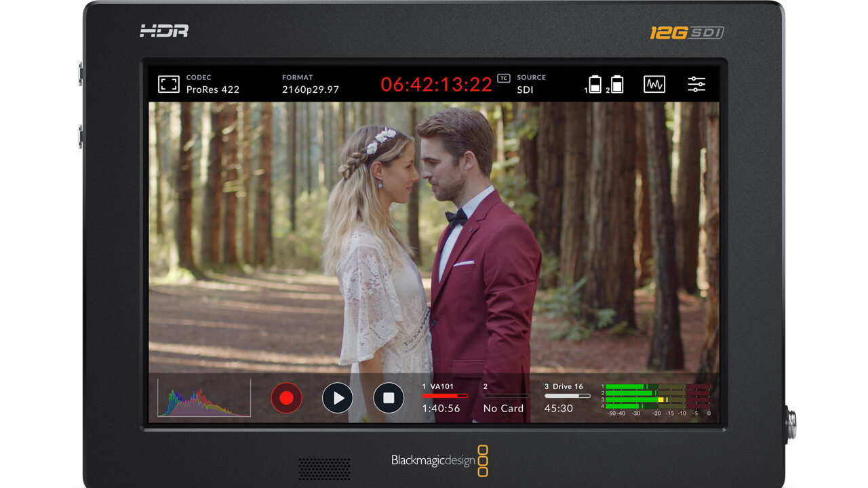Viewport: 868px width, 488px height.
Task: Select storage slot 3 Drive 16
Action: point(567,398)
